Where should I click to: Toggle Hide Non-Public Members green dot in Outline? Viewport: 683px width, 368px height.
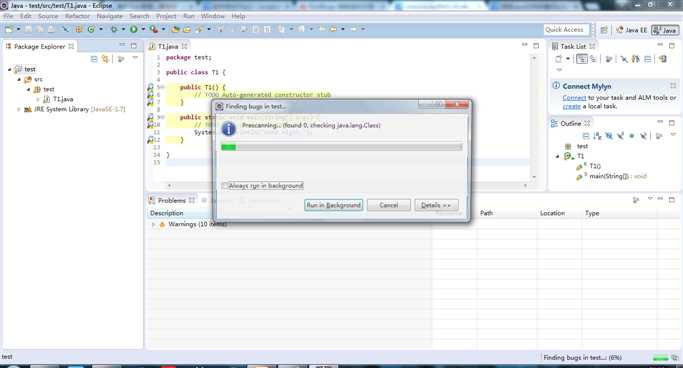pos(632,136)
